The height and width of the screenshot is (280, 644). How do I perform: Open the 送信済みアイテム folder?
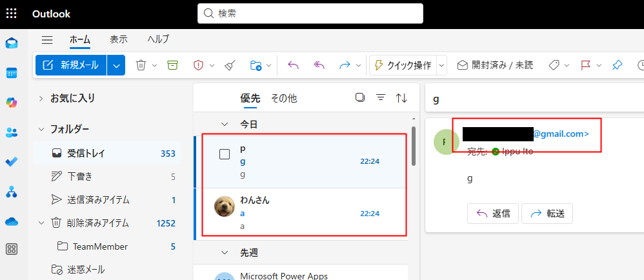coord(106,200)
